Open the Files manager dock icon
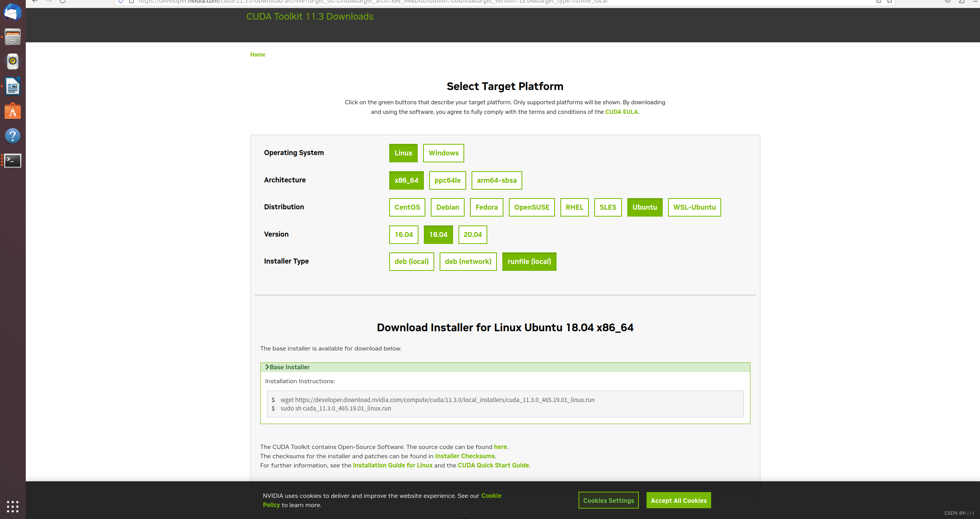This screenshot has height=519, width=980. [13, 37]
